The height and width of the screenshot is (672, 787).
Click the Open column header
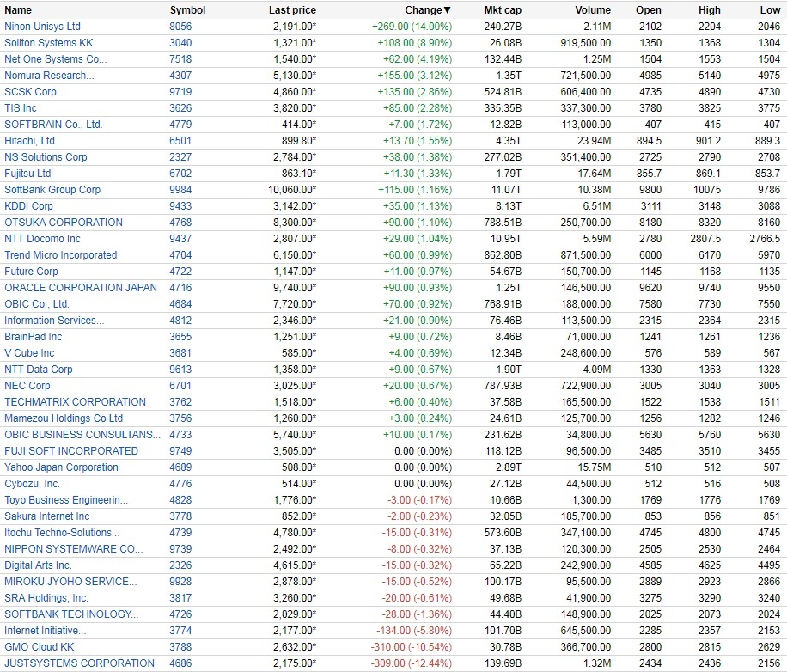[649, 10]
